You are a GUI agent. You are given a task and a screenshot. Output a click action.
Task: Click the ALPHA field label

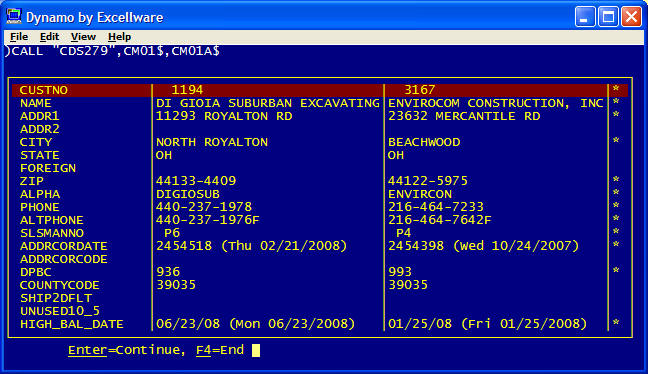tap(40, 194)
